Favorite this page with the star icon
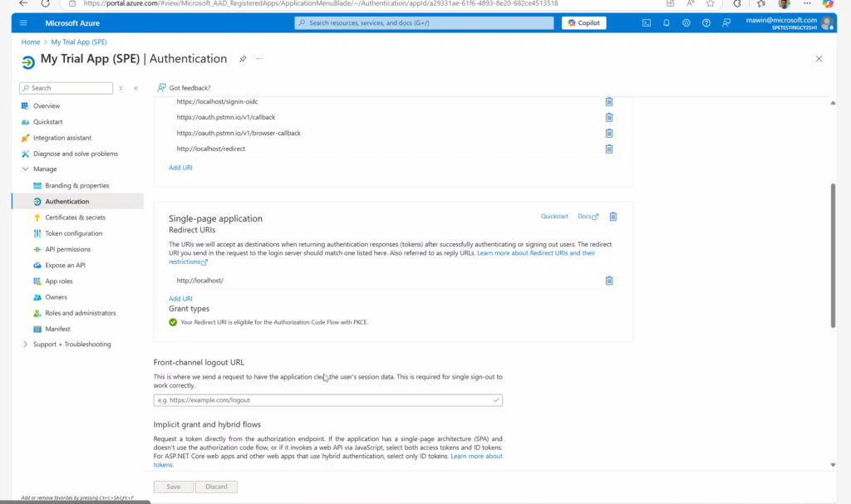Viewport: 851px width, 504px height. [711, 3]
